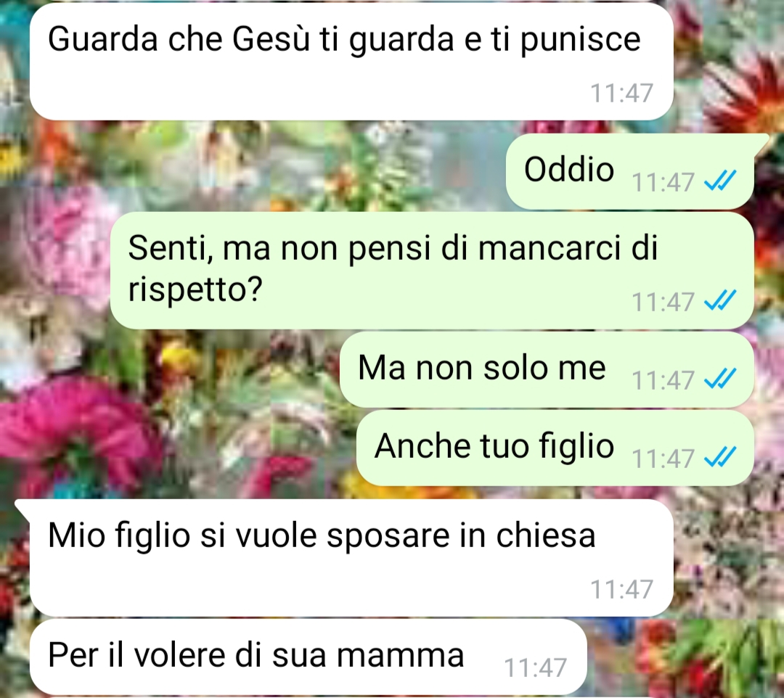The height and width of the screenshot is (698, 784).
Task: Click the timestamp beside 'Anche tuo figlio'
Action: click(663, 458)
